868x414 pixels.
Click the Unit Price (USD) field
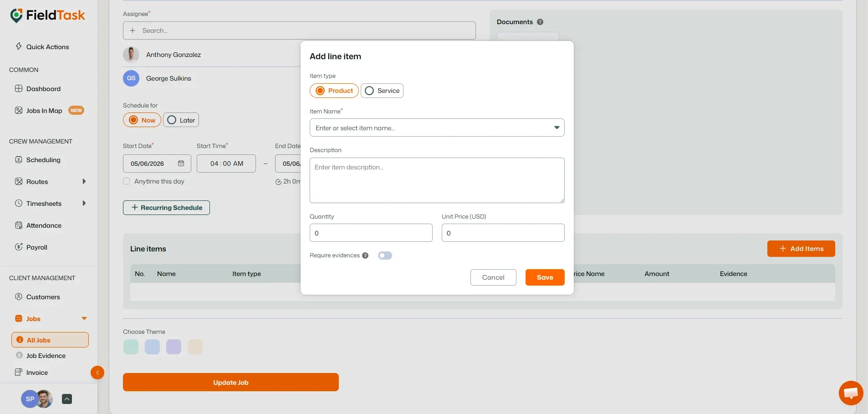click(x=503, y=233)
